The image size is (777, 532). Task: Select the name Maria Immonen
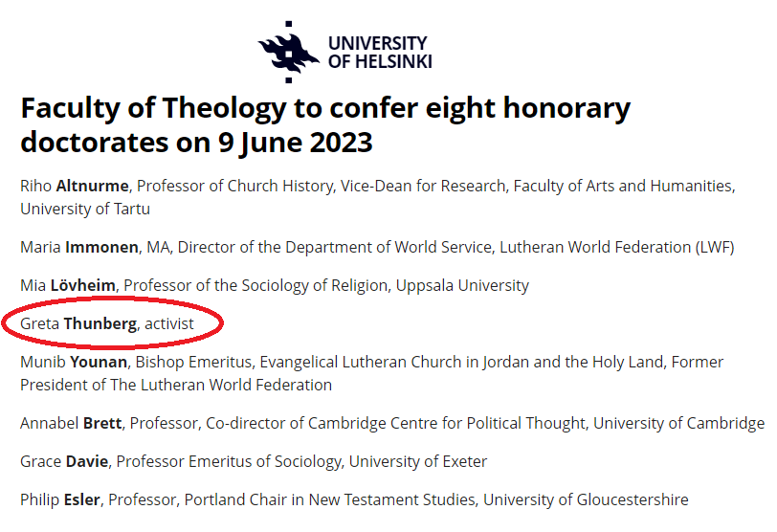pos(78,248)
